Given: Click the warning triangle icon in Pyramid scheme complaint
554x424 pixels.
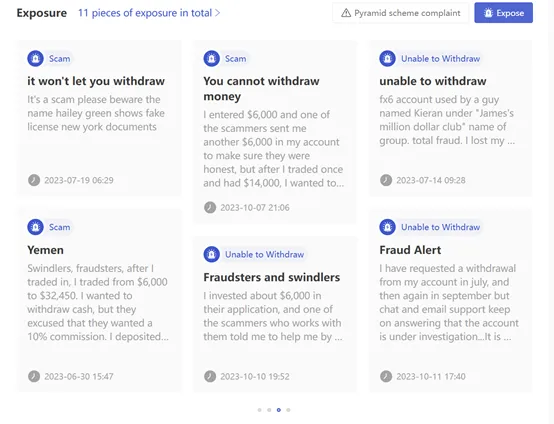Looking at the screenshot, I should [x=346, y=13].
